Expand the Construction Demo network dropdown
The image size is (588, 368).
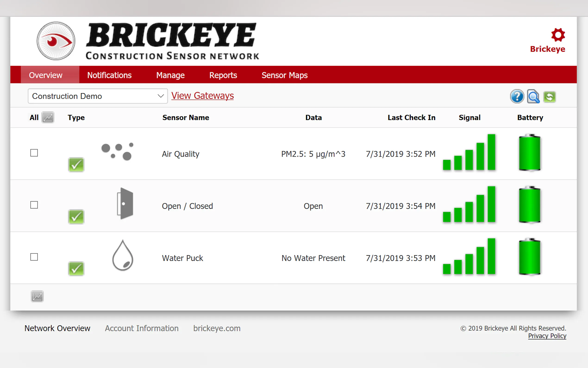click(x=98, y=96)
